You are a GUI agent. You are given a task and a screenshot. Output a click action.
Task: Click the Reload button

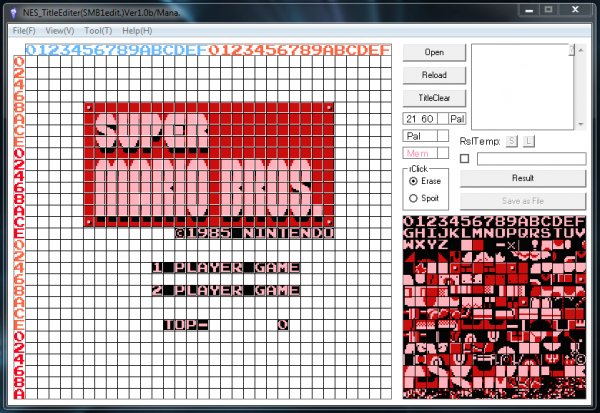click(x=434, y=75)
